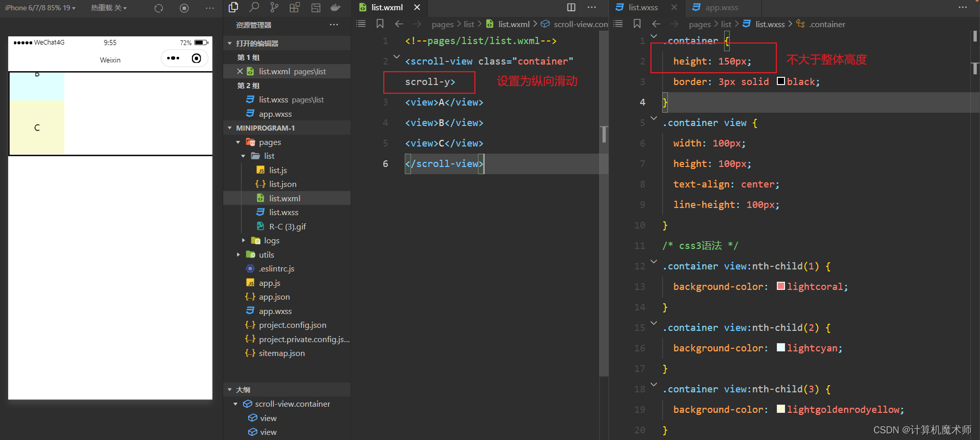The width and height of the screenshot is (980, 440).
Task: Collapse scroll-view.container outline node
Action: (x=235, y=404)
